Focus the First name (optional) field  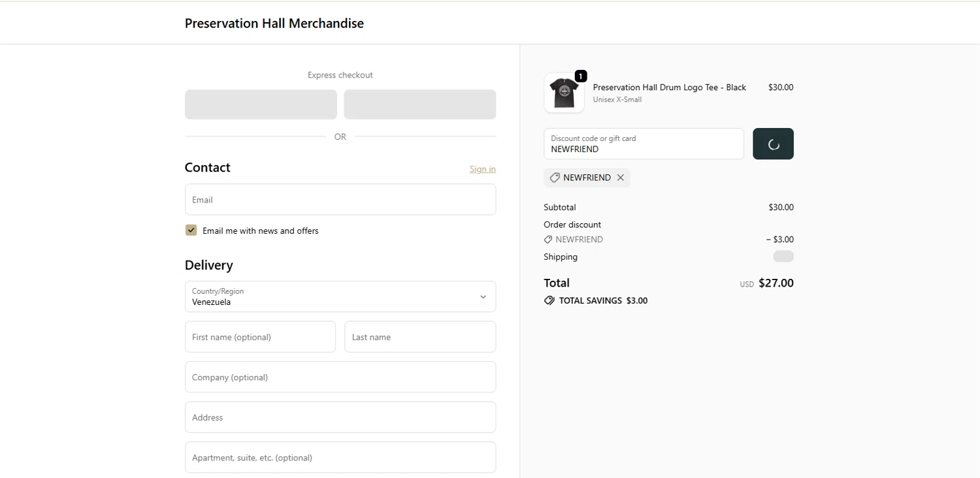point(260,337)
